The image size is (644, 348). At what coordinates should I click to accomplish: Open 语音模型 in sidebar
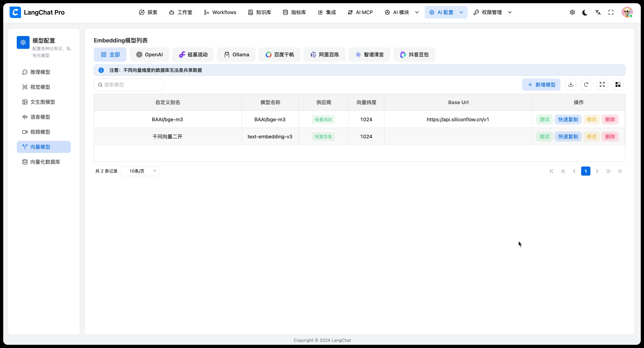(44, 117)
